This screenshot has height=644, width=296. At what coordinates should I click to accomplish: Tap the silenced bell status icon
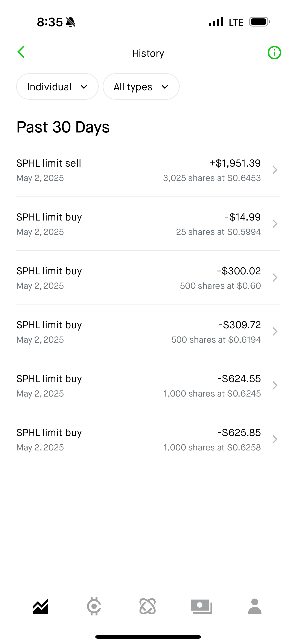(71, 22)
